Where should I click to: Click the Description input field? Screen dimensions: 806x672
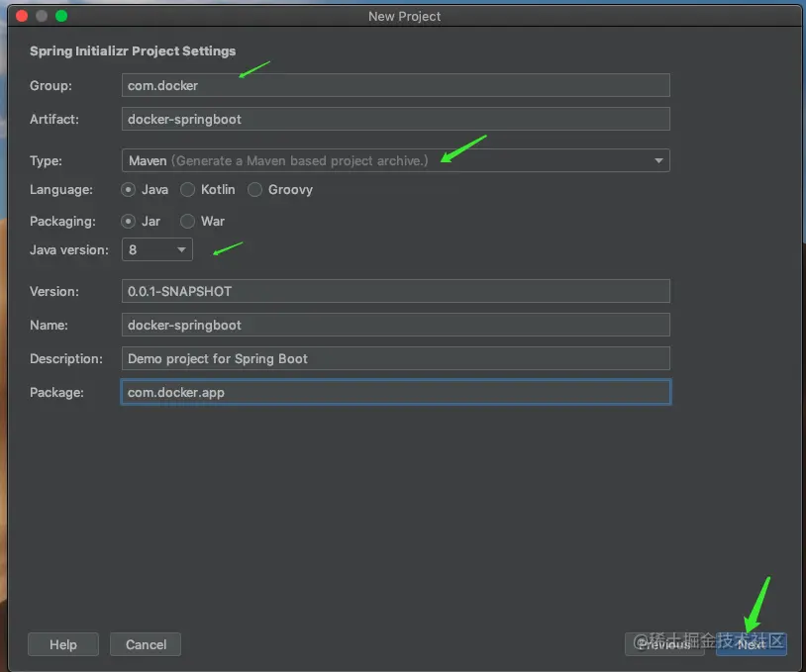395,358
